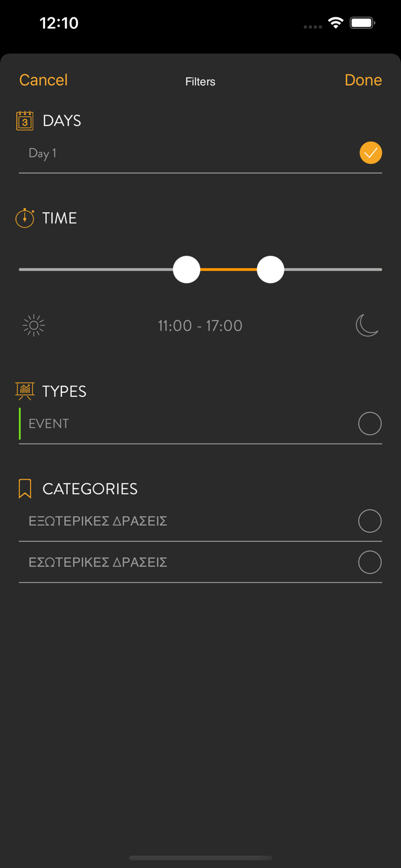Tap the Wi-Fi status icon
The width and height of the screenshot is (401, 868).
click(335, 23)
